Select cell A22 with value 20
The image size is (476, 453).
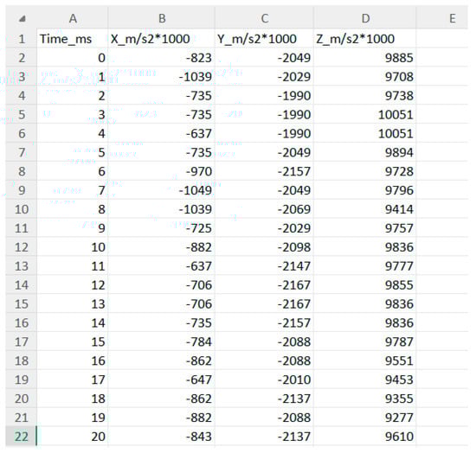[73, 437]
